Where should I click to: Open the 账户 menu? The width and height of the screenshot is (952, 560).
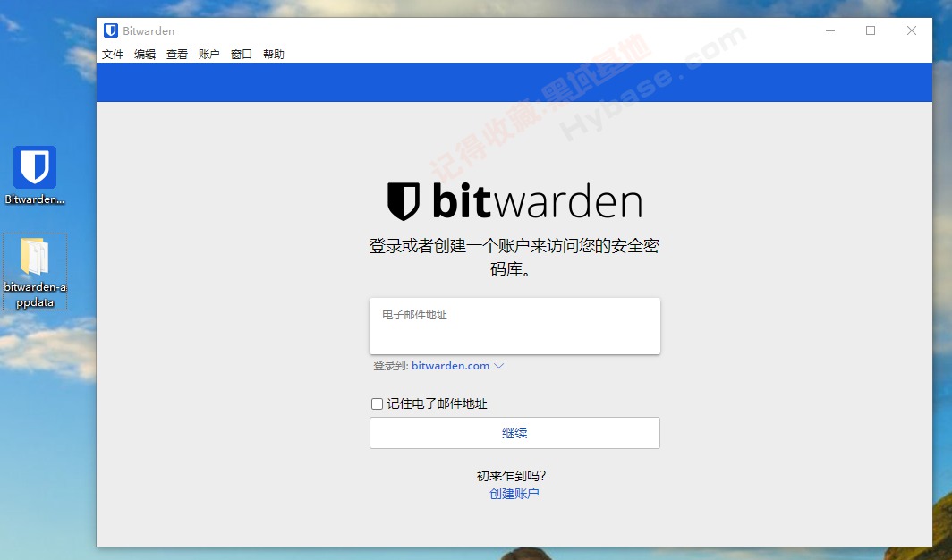click(x=208, y=54)
